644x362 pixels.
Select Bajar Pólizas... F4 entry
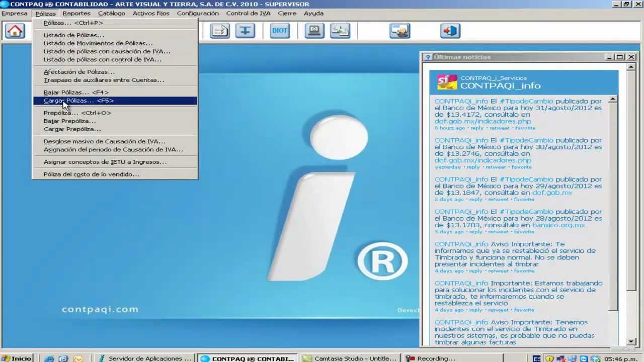coord(115,93)
